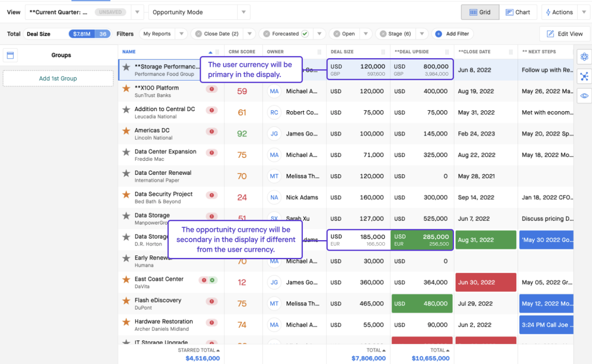Click Robert Co. avatar RC
592x364 pixels.
coord(274,112)
